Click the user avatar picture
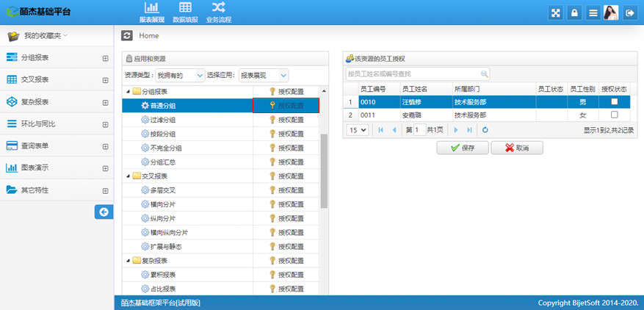 point(611,12)
